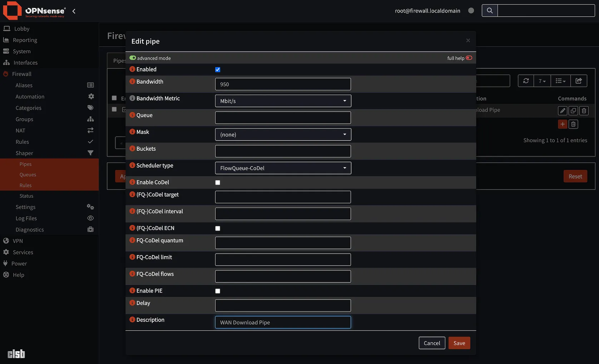Screen dimensions: 599x364
Task: Uncheck the Enabled checkbox
Action: 218,70
